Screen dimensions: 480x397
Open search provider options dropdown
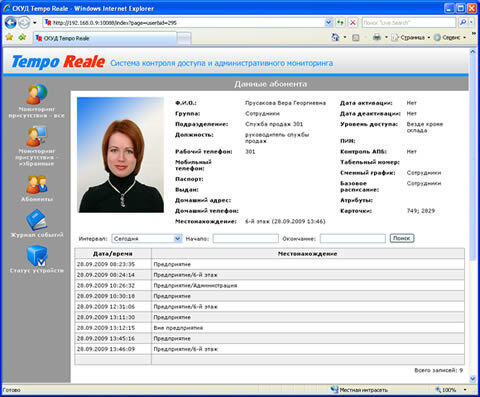pos(471,23)
